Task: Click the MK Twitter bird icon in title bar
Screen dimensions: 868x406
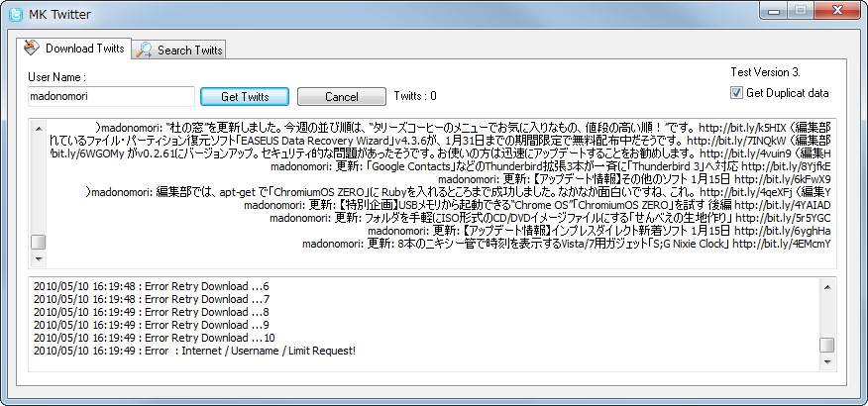Action: (16, 15)
